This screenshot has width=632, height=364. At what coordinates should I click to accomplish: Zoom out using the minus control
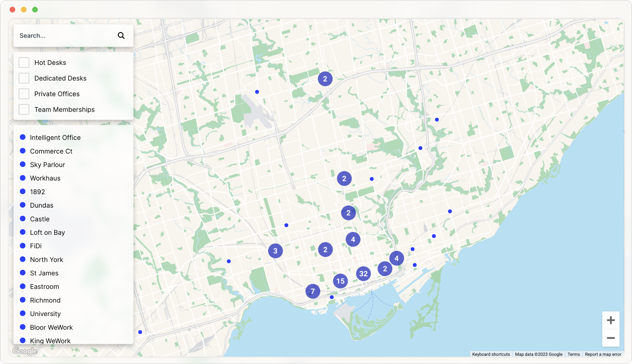(x=611, y=338)
